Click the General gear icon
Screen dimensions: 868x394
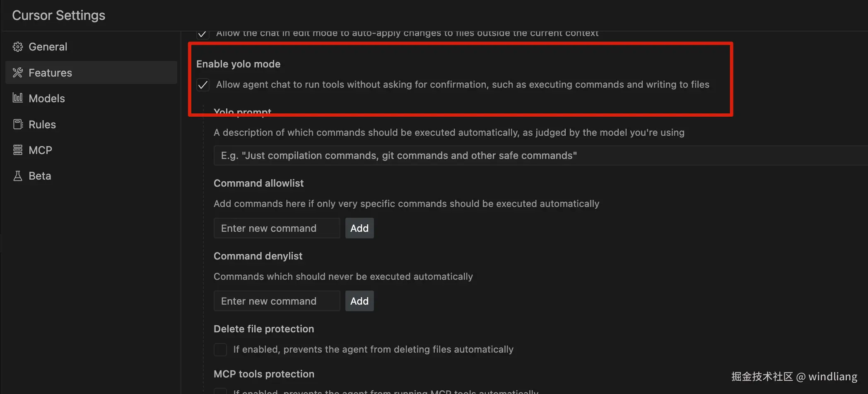pos(17,47)
